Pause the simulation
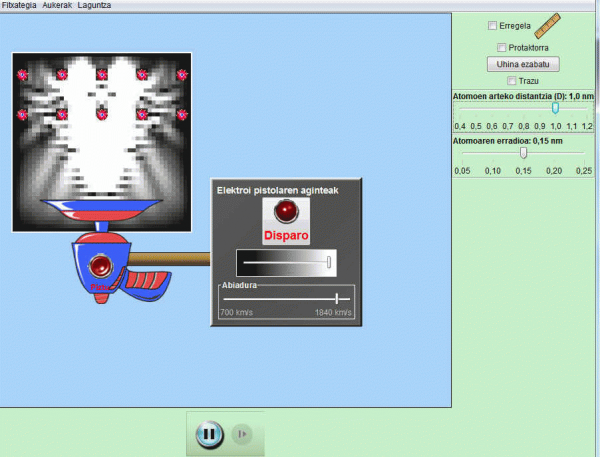Screen dimensions: 600x457 209,434
